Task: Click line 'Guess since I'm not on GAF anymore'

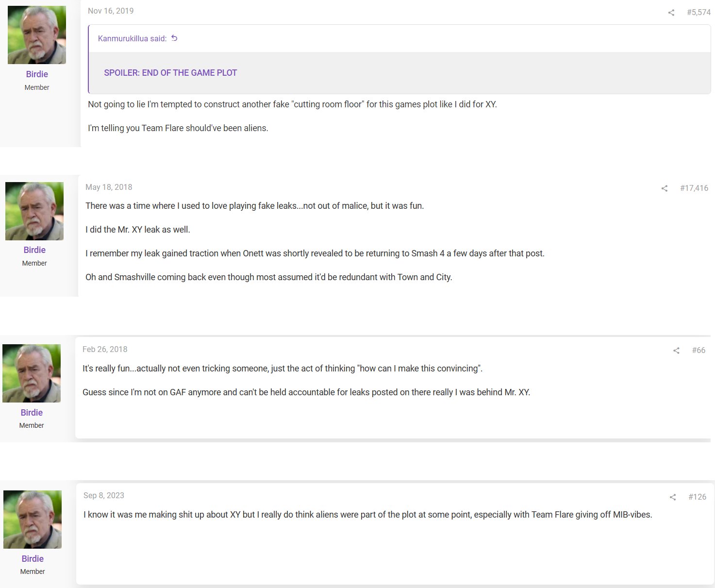Action: point(306,392)
